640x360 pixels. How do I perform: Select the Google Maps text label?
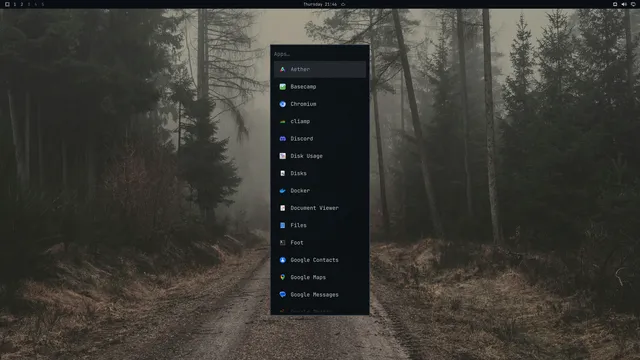[308, 277]
